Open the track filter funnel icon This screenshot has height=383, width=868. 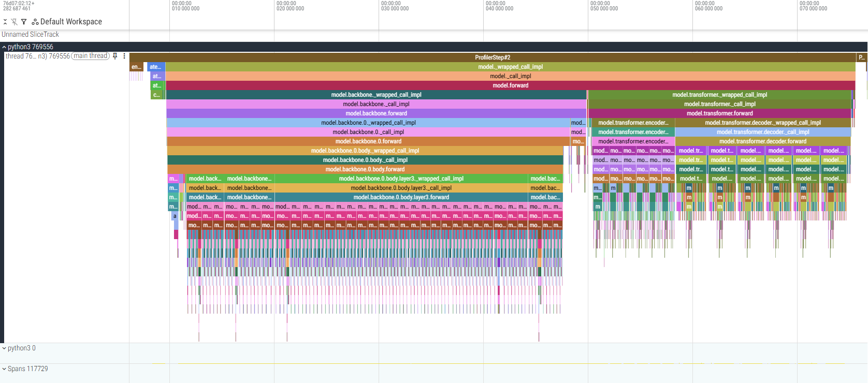(24, 22)
